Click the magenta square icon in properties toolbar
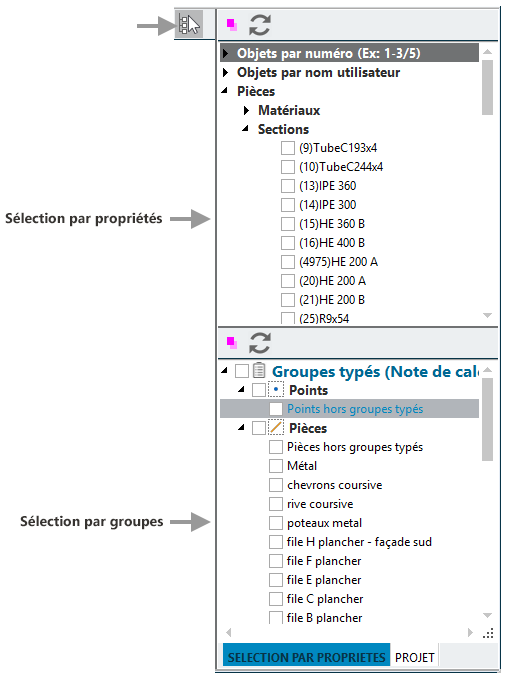Screen dimensions: 505x677 tap(232, 24)
